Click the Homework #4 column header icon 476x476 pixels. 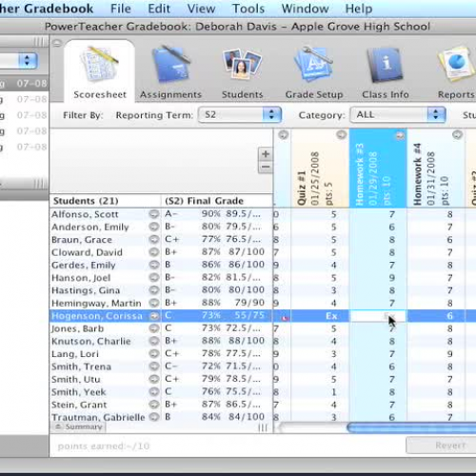point(457,135)
